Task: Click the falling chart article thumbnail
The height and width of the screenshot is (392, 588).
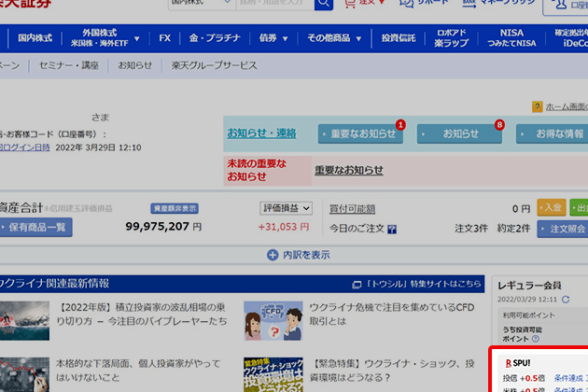Action: pyautogui.click(x=24, y=374)
